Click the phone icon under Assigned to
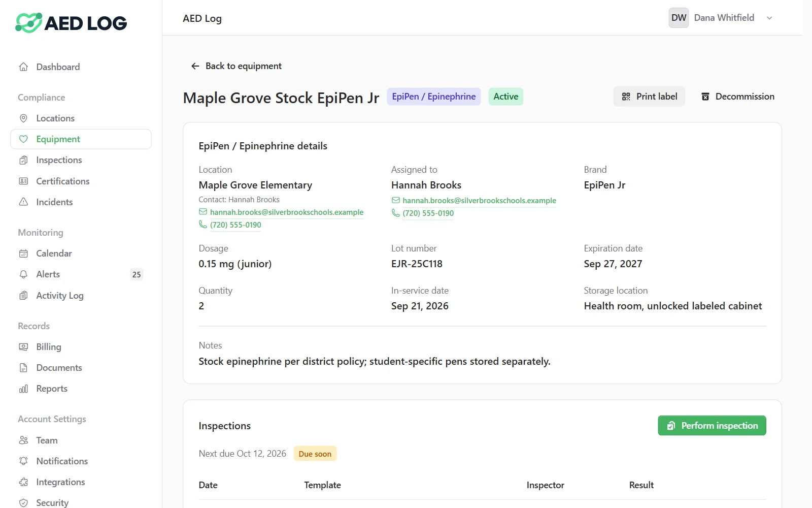812x508 pixels. (396, 213)
